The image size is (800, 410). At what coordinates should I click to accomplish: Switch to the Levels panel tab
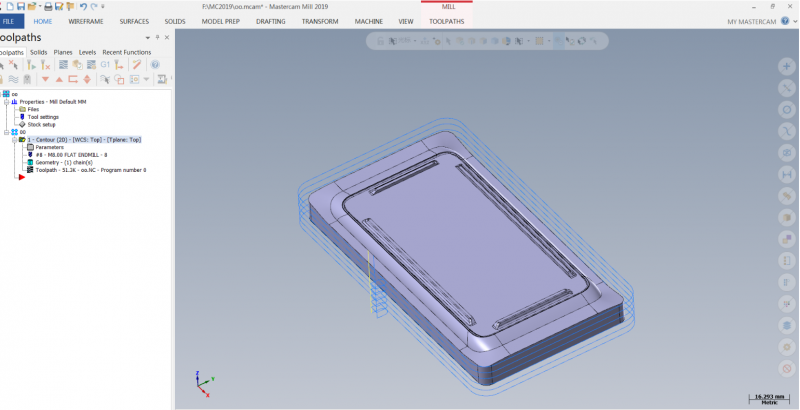coord(87,51)
